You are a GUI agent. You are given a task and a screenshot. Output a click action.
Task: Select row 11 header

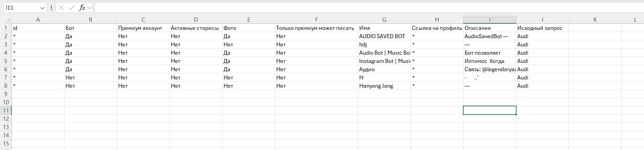(6, 110)
